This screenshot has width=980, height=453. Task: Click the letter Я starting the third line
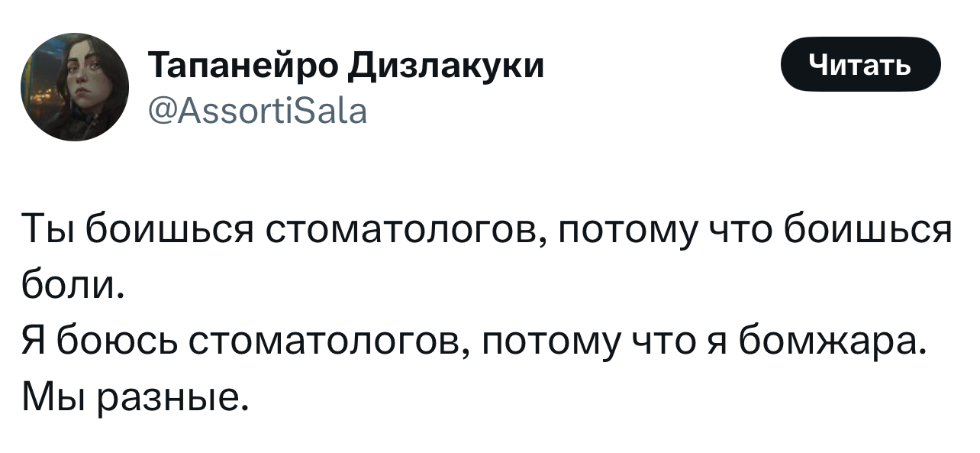pyautogui.click(x=35, y=337)
